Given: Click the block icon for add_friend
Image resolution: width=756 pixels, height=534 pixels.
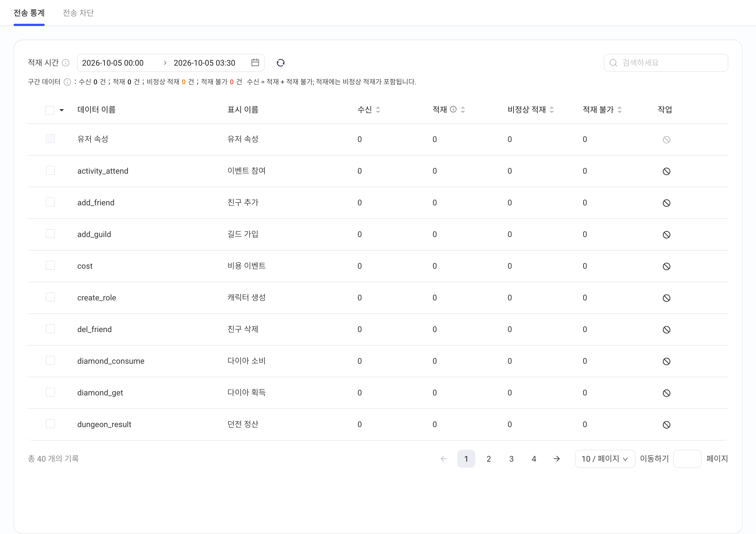Looking at the screenshot, I should click(x=666, y=203).
